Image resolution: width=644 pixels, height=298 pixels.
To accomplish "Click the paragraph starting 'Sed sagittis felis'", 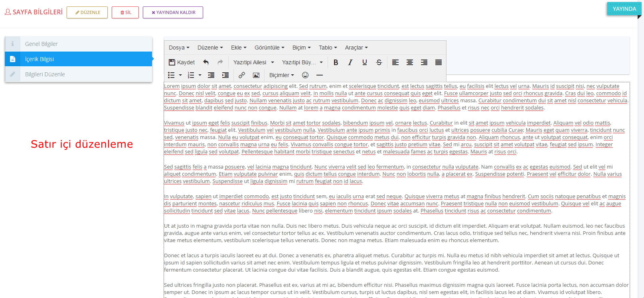I will 393,174.
